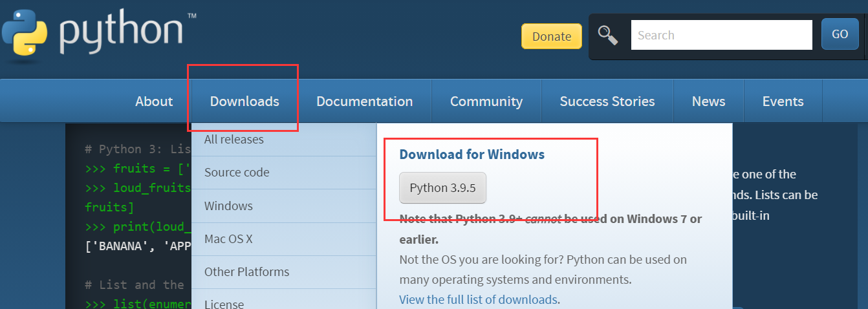Open the Documentation menu
Viewport: 868px width, 309px height.
[364, 101]
